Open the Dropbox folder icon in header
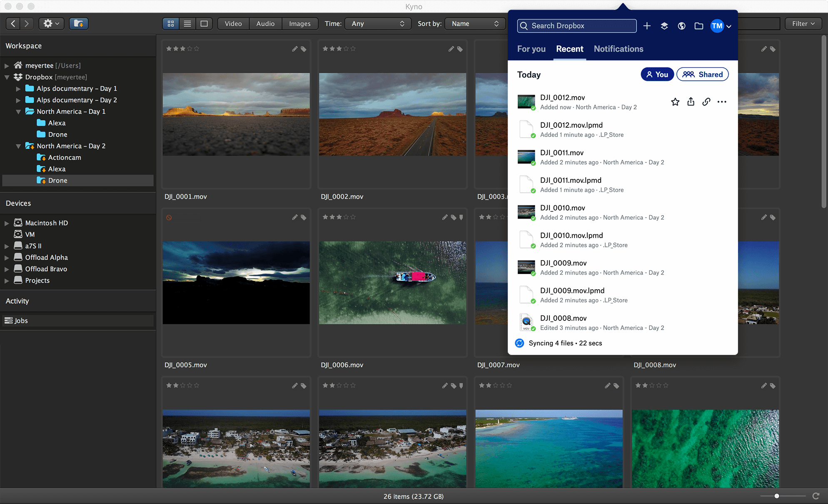 coord(699,26)
